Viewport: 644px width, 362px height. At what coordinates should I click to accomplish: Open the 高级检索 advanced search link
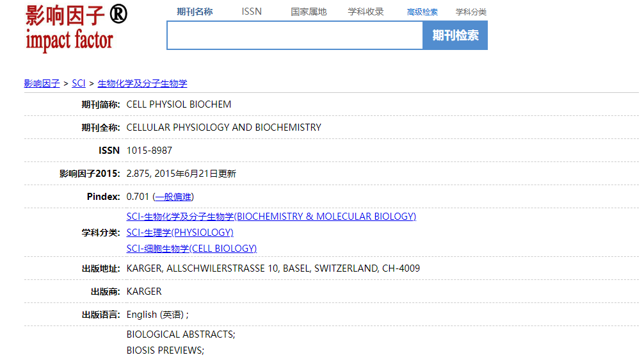coord(423,12)
